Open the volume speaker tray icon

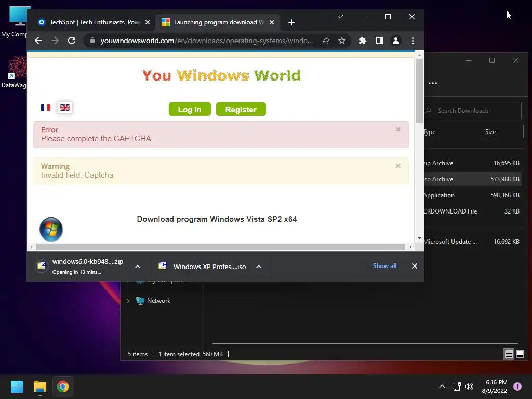tap(469, 387)
